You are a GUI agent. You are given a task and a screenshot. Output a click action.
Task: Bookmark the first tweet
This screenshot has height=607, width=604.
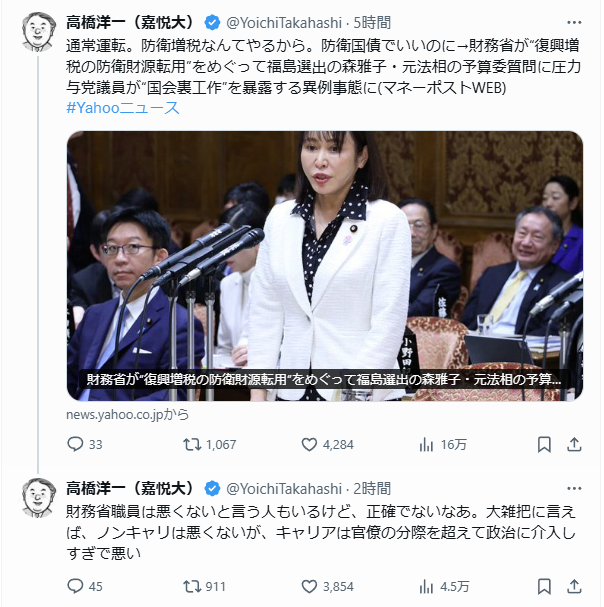click(544, 444)
